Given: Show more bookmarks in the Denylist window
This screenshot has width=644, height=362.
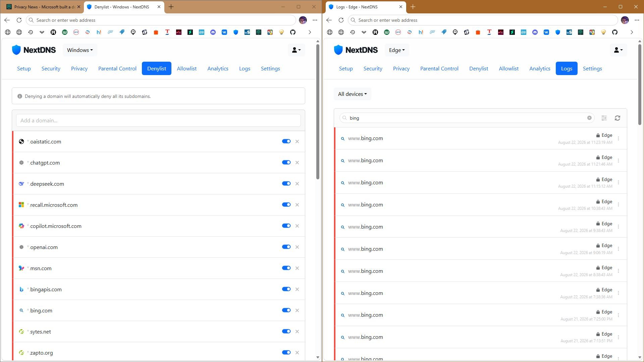Looking at the screenshot, I should click(310, 32).
